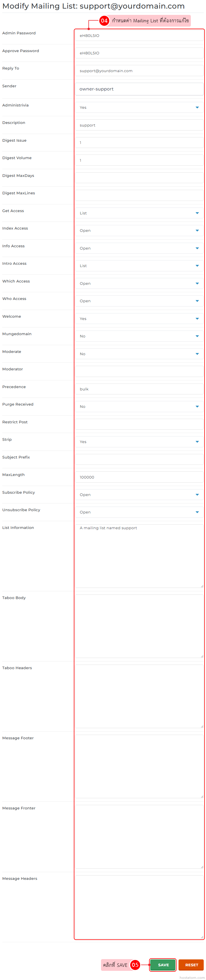
Task: Open the Mungedomain dropdown
Action: (139, 336)
